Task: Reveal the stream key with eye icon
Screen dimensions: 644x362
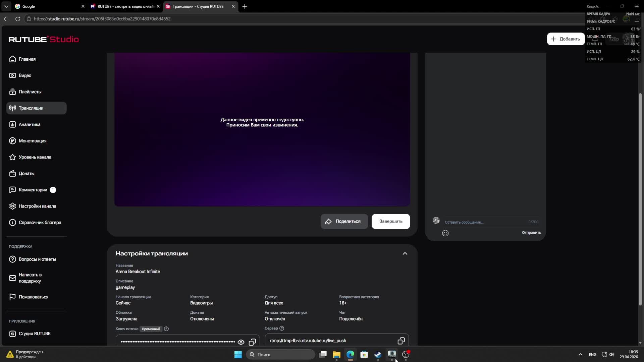Action: point(241,342)
